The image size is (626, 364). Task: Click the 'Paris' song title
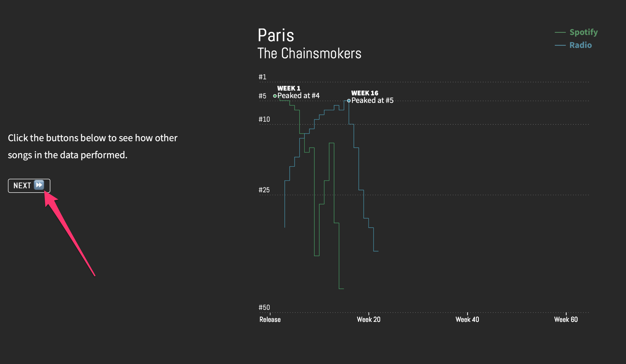pyautogui.click(x=276, y=35)
